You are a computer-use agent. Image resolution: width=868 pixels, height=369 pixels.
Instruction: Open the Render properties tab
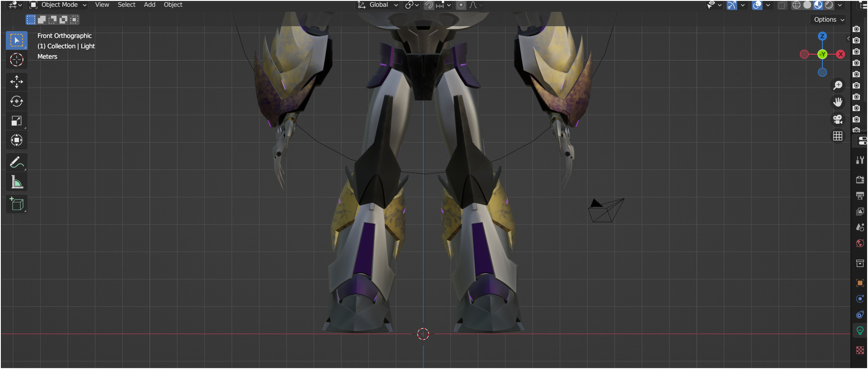(860, 180)
